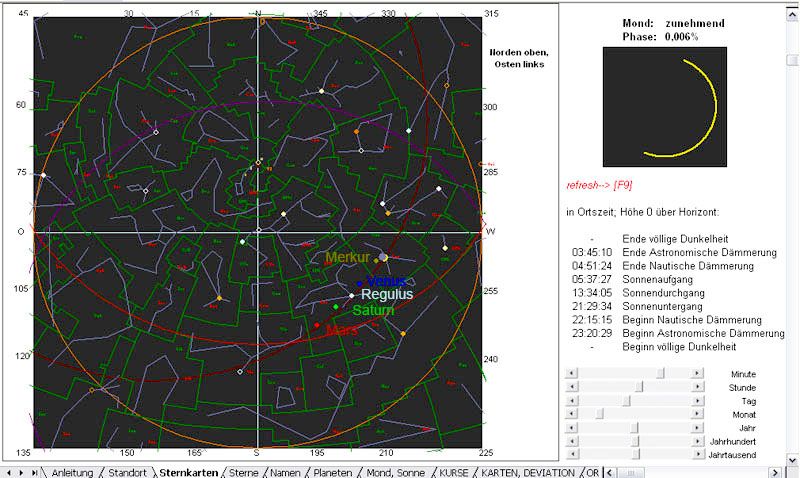This screenshot has width=800, height=478.
Task: Click Jahrhundert slider left arrow
Action: click(571, 441)
